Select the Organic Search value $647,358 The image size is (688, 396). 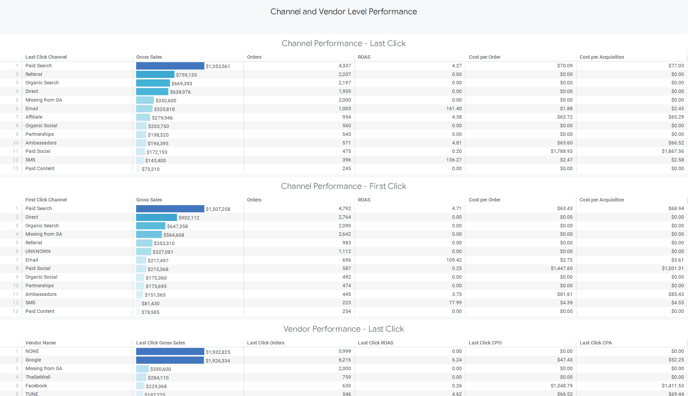click(177, 226)
